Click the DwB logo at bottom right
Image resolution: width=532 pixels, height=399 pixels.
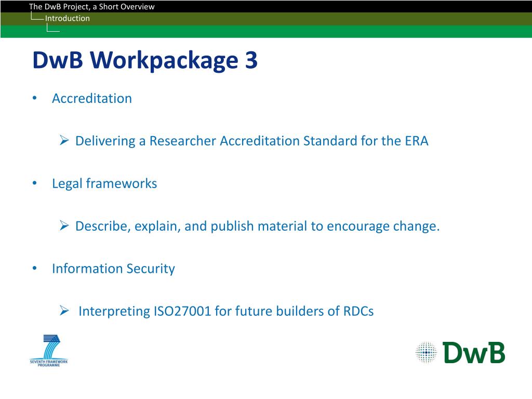click(x=460, y=353)
